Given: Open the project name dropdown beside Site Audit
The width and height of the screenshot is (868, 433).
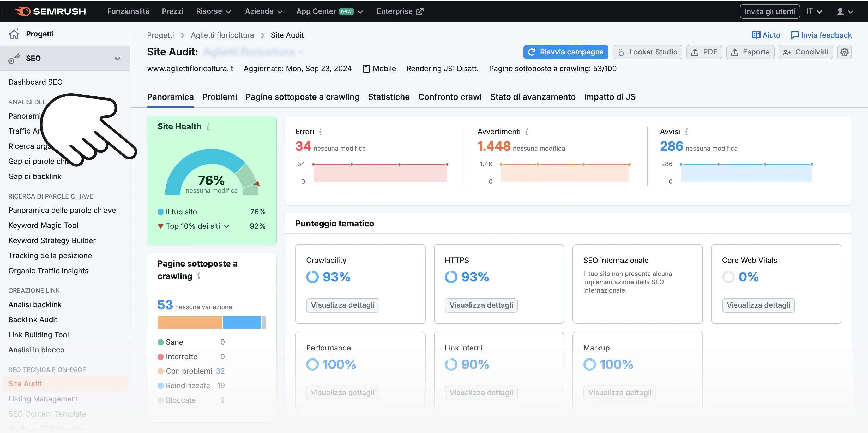Looking at the screenshot, I should point(300,52).
